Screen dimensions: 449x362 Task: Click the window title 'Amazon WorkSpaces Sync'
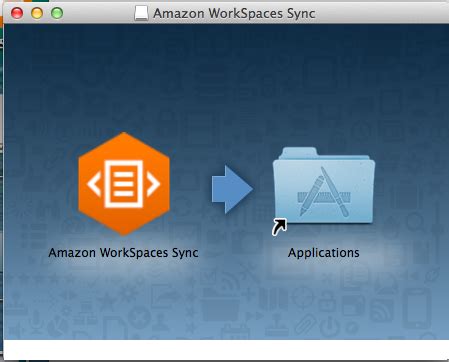tap(234, 14)
